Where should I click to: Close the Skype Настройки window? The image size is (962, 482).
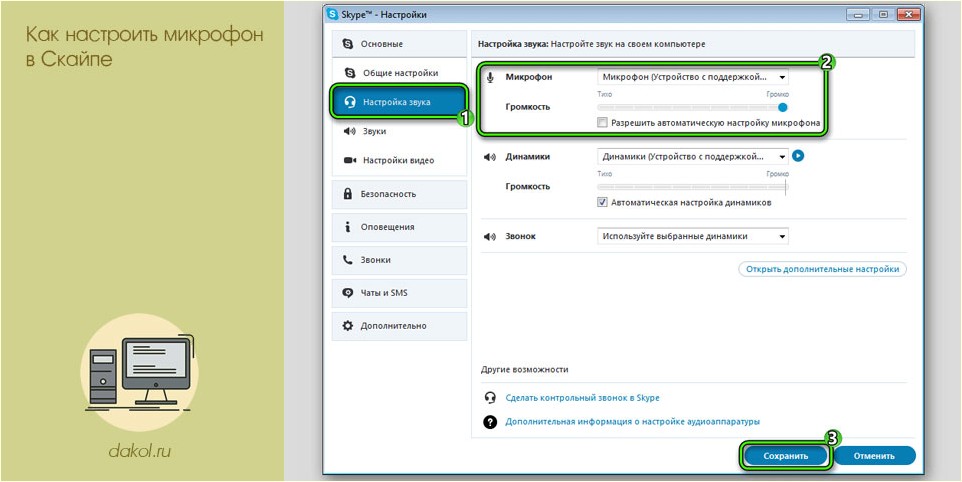point(908,13)
